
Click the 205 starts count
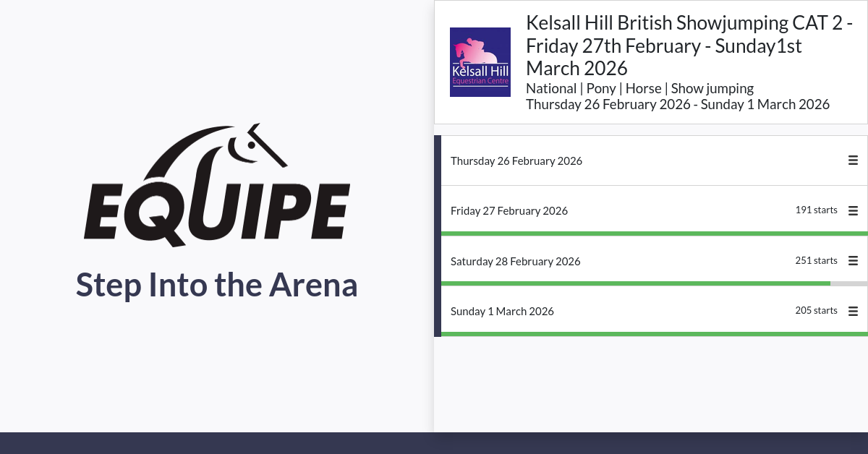(816, 310)
